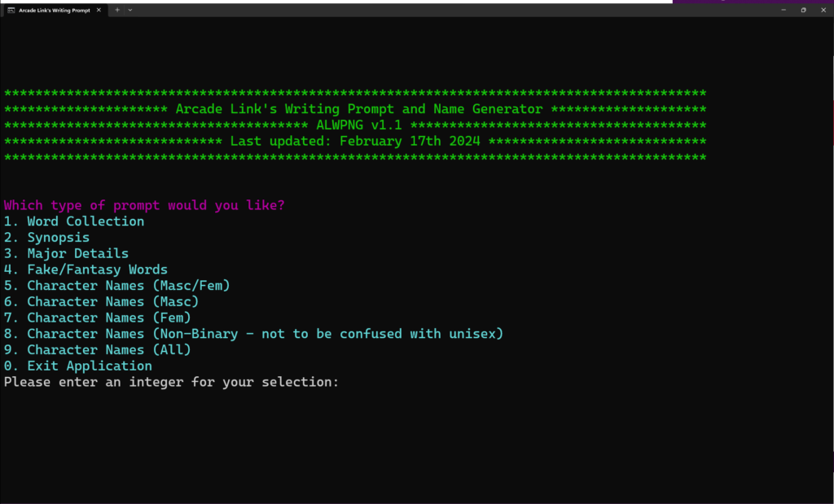Click the 'Major Details' option text
Screen dimensions: 834x504
coord(77,253)
